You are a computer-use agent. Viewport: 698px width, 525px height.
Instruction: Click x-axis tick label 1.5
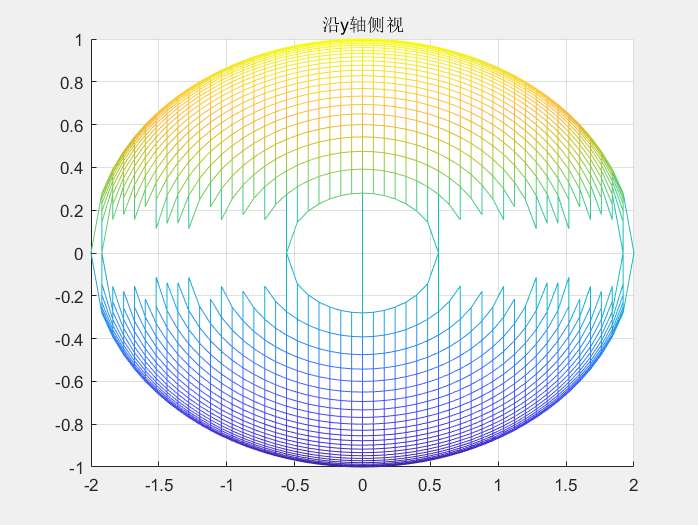pos(566,485)
